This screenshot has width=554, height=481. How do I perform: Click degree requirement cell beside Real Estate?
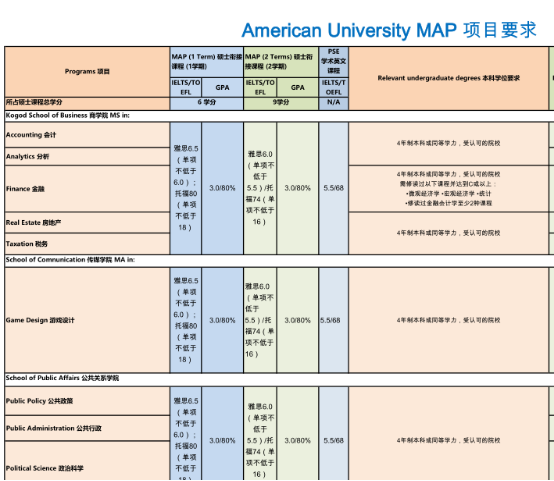(x=449, y=233)
